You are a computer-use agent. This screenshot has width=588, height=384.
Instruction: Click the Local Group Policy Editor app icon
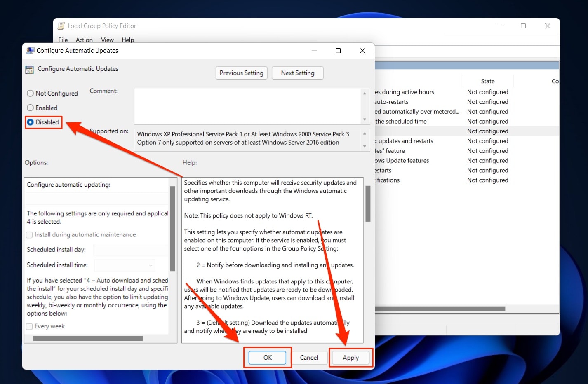coord(61,26)
